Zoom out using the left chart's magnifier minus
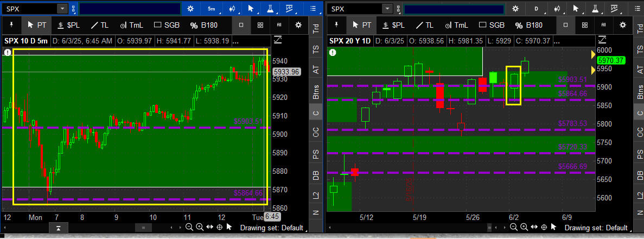 tap(189, 227)
